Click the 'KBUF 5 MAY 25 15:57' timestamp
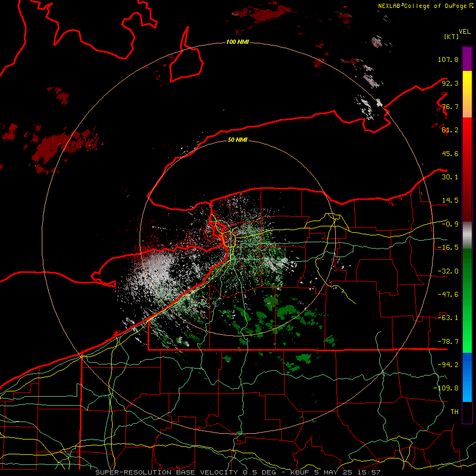 [335, 472]
